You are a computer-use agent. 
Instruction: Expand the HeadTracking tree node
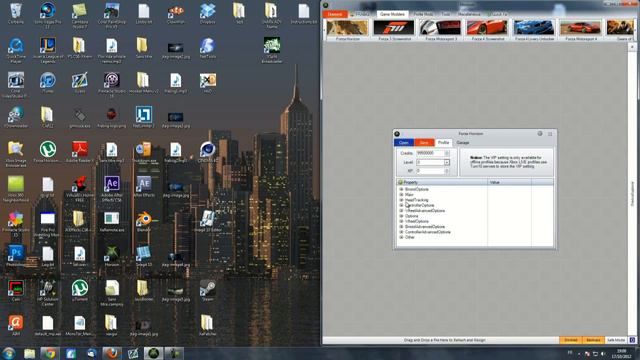tap(401, 200)
